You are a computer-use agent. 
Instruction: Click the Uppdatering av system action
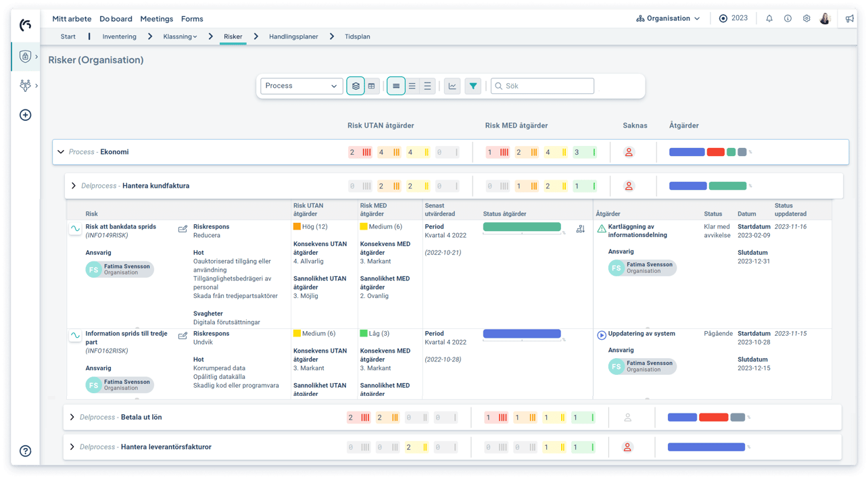(641, 334)
